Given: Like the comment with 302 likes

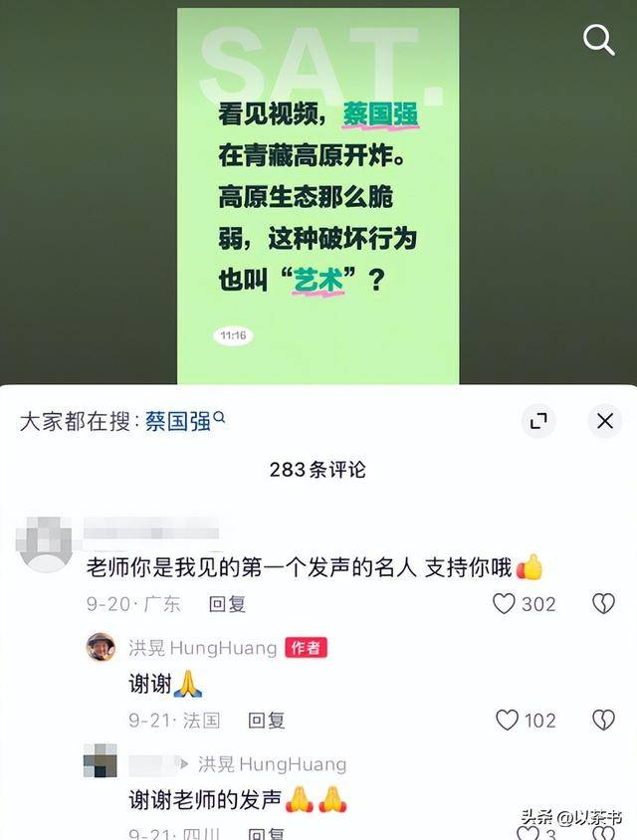Looking at the screenshot, I should click(504, 604).
